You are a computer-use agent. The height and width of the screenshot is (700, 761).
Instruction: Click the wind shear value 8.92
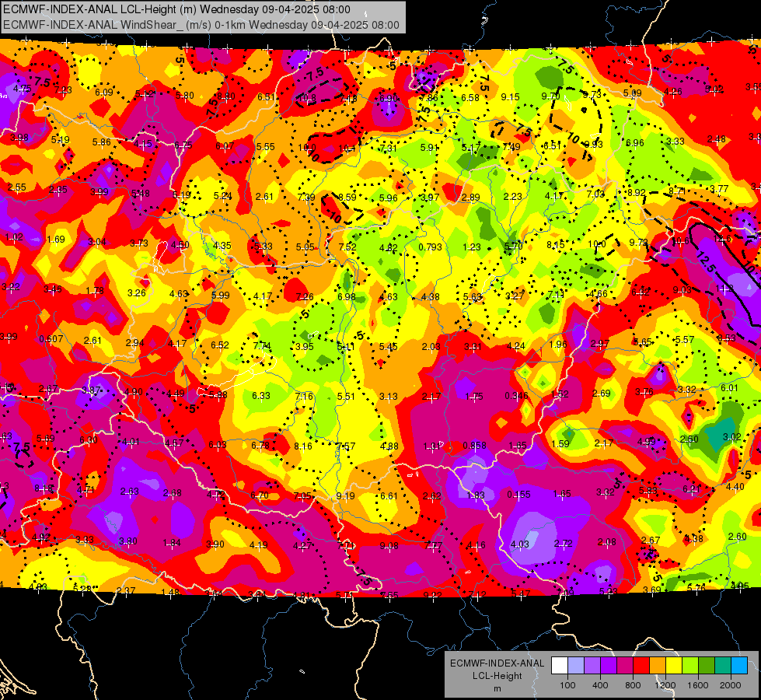(637, 192)
